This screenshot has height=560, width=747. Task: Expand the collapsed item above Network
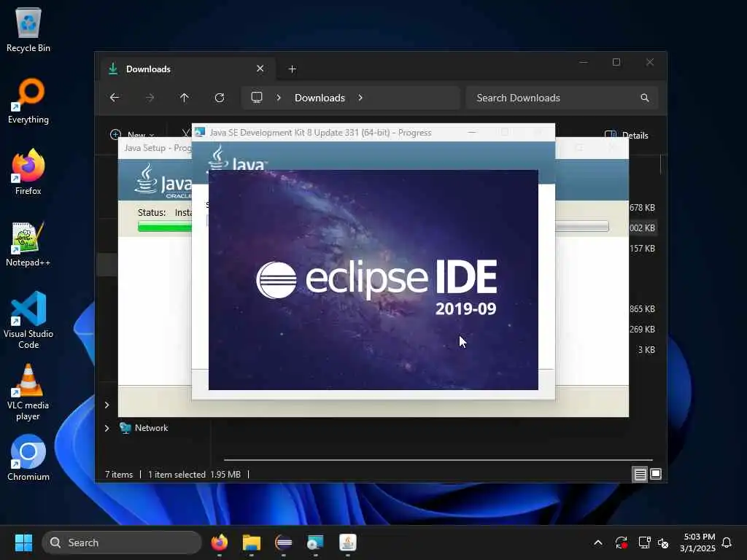[107, 405]
